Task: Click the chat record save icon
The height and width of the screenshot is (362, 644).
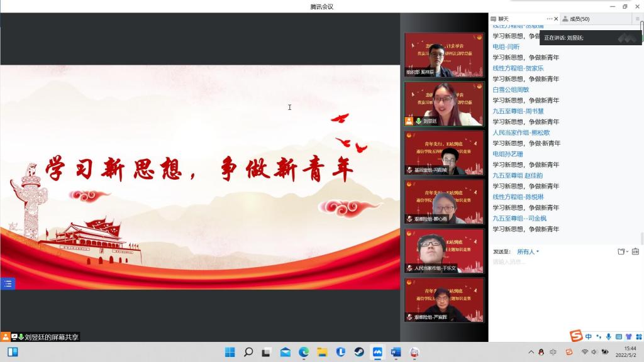Action: pos(636,251)
